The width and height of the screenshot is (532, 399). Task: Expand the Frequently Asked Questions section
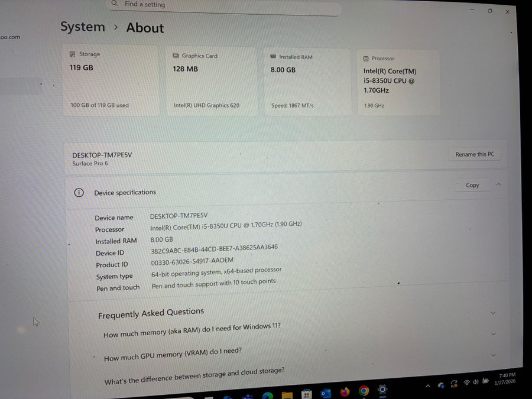click(x=493, y=313)
